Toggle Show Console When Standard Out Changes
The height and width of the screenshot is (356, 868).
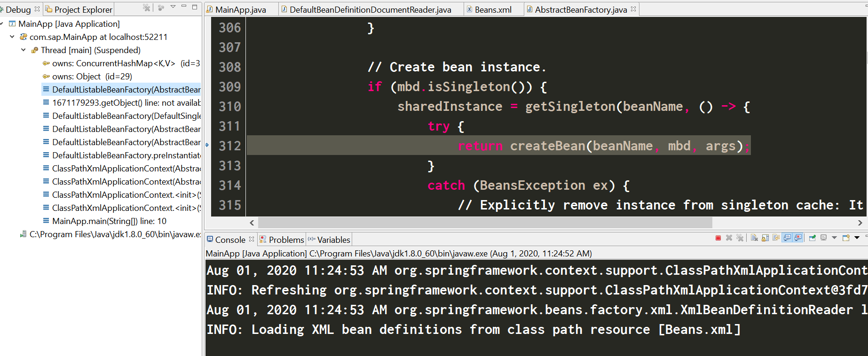(x=787, y=238)
